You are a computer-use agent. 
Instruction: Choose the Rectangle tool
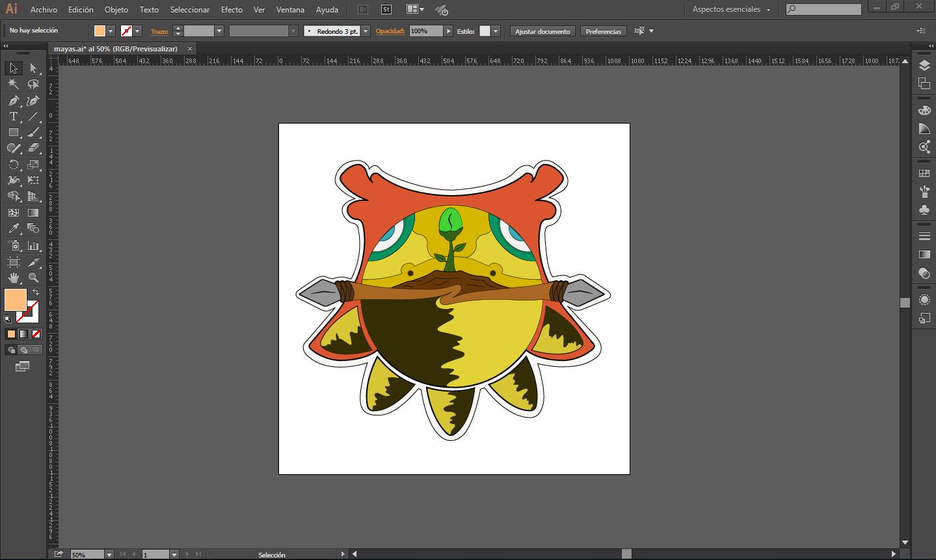(x=13, y=132)
